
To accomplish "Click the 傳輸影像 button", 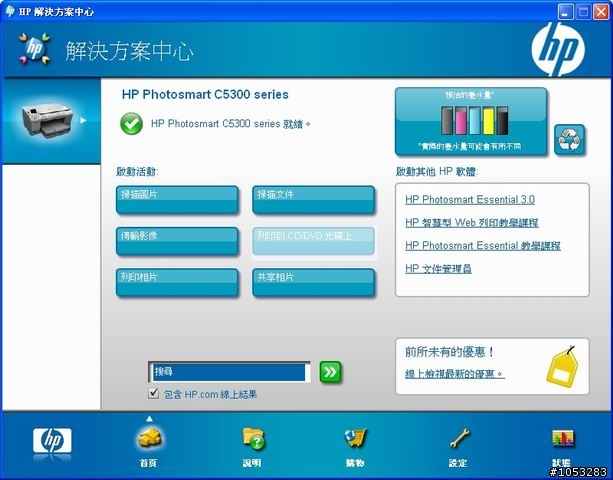I will point(177,241).
